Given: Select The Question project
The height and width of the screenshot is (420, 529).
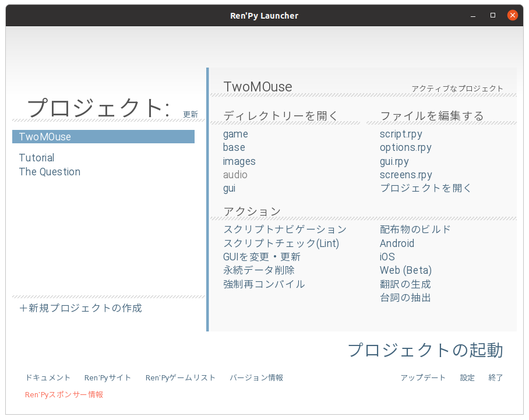Looking at the screenshot, I should 50,172.
